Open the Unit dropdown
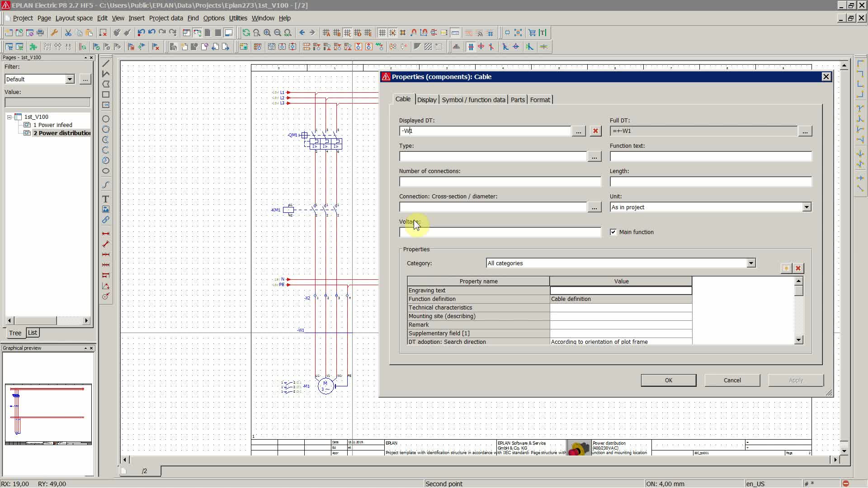Image resolution: width=868 pixels, height=488 pixels. (x=806, y=207)
